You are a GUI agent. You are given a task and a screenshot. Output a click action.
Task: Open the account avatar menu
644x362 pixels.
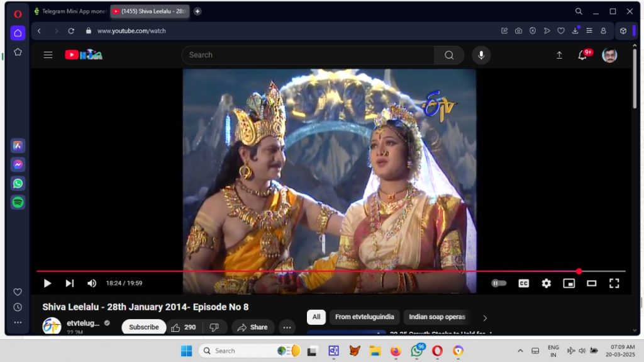[x=609, y=55]
